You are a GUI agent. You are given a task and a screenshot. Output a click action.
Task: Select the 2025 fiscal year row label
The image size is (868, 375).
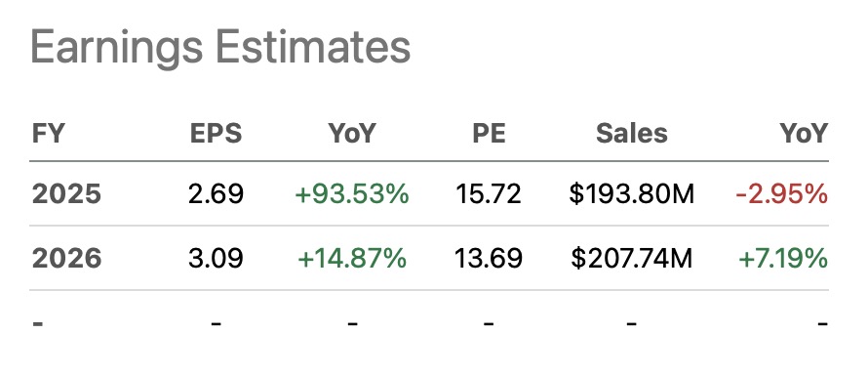click(66, 194)
